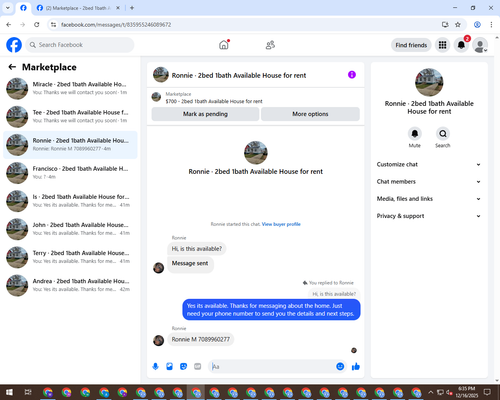Click the browser reload button
This screenshot has height=400, width=500.
pyautogui.click(x=37, y=25)
